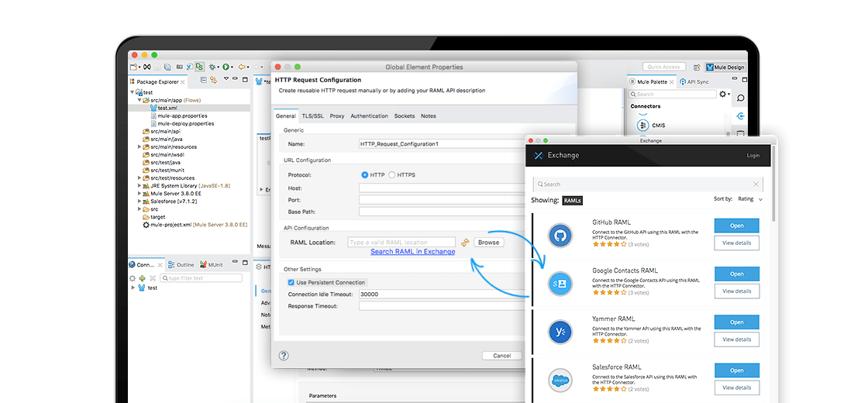Screen dimensions: 868x403
Task: Click View details for Salesforce RAML
Action: pyautogui.click(x=737, y=387)
